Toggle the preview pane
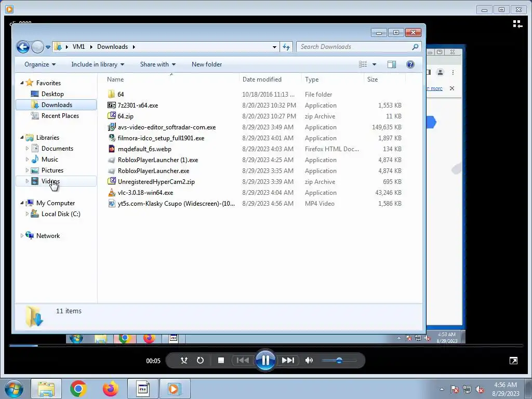This screenshot has height=399, width=532. 392,64
